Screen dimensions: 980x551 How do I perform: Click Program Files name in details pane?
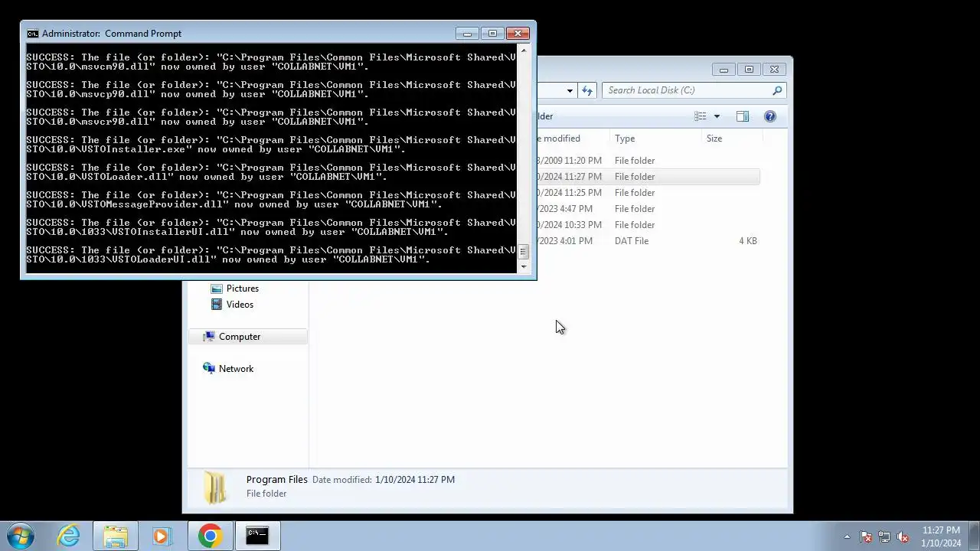click(x=277, y=480)
